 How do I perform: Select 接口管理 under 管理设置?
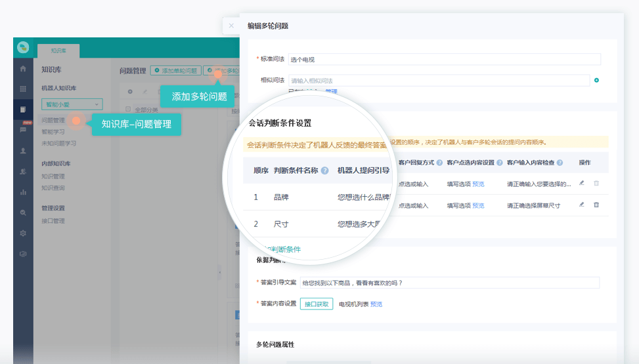(53, 221)
